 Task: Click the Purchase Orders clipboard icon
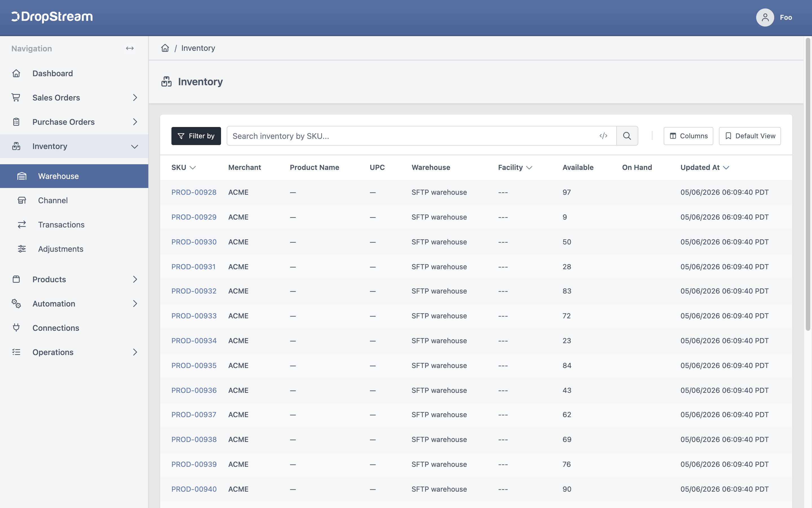pos(16,122)
